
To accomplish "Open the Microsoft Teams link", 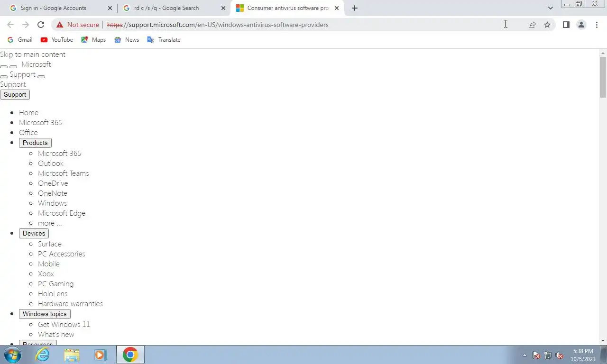I will pyautogui.click(x=64, y=173).
